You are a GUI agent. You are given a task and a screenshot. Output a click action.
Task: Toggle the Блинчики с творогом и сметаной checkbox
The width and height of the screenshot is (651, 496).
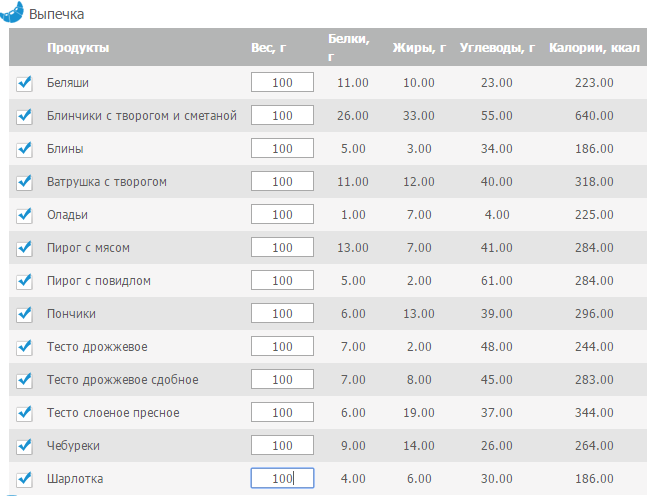tap(24, 116)
